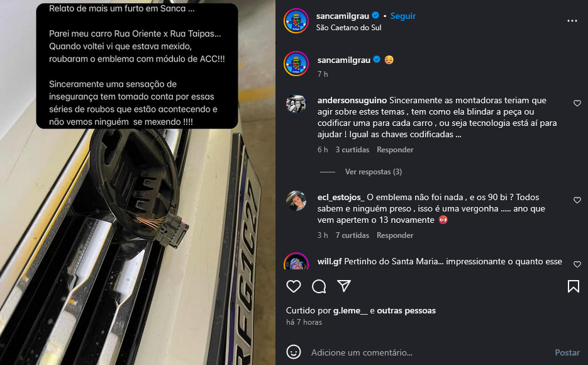Open the comment bubble icon
This screenshot has height=365, width=588.
tap(319, 286)
